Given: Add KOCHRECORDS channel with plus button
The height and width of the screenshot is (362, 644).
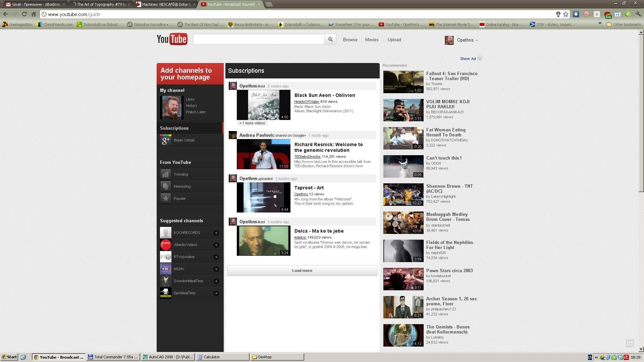Looking at the screenshot, I should [x=216, y=233].
